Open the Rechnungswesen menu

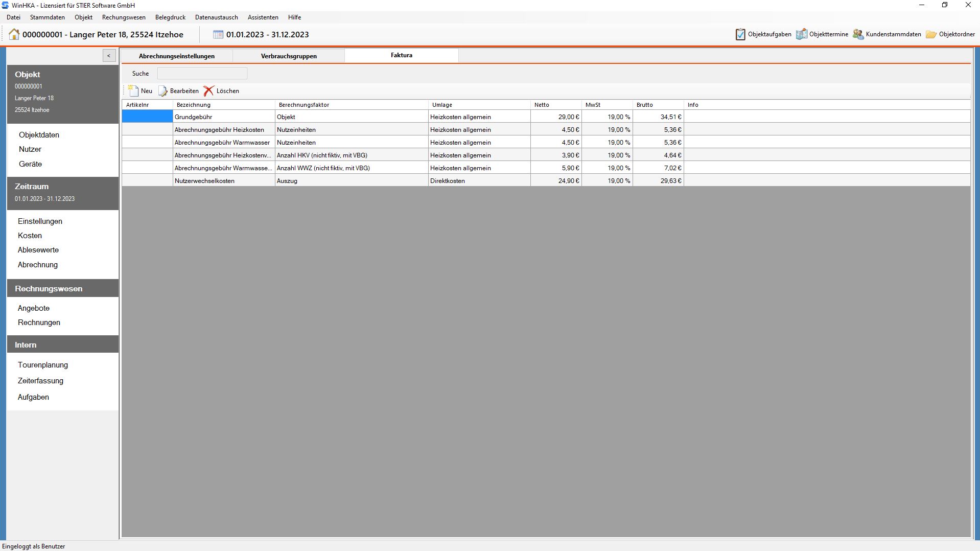point(124,17)
